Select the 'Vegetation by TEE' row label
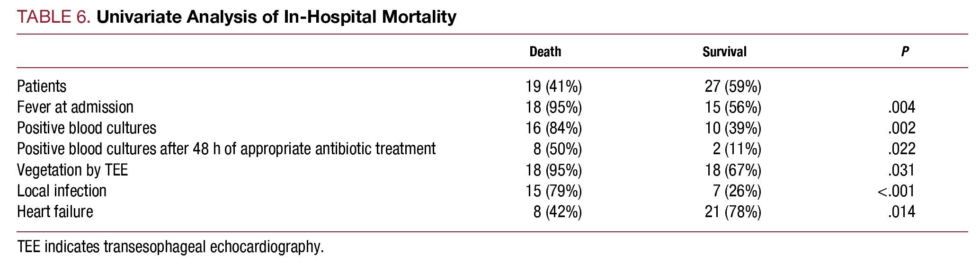Image resolution: width=980 pixels, height=272 pixels. coord(72,170)
